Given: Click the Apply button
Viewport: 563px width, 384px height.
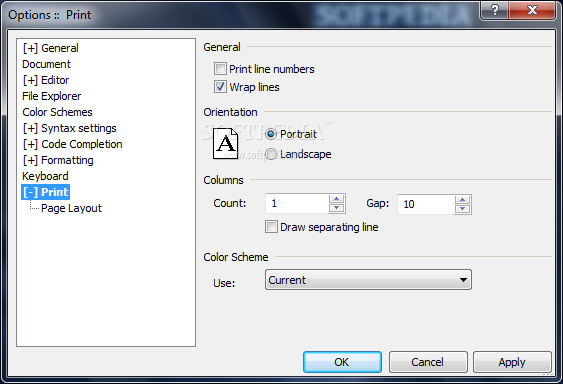Looking at the screenshot, I should [512, 362].
